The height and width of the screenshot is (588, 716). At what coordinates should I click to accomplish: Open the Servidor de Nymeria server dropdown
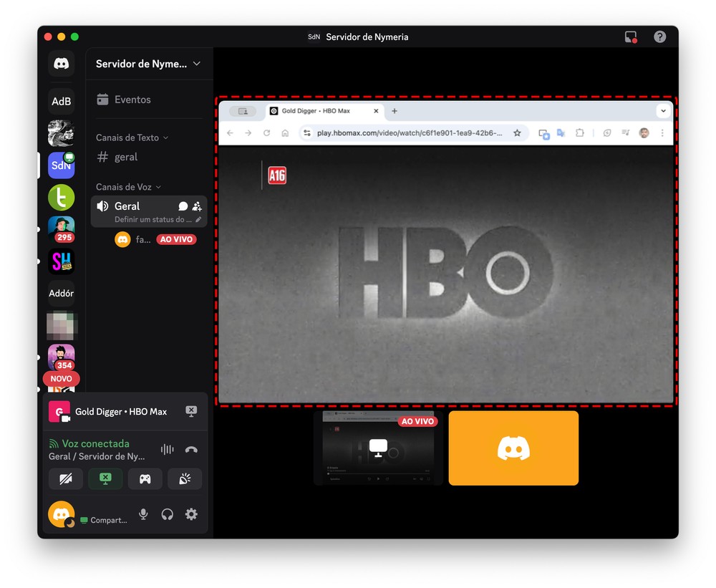[x=149, y=64]
